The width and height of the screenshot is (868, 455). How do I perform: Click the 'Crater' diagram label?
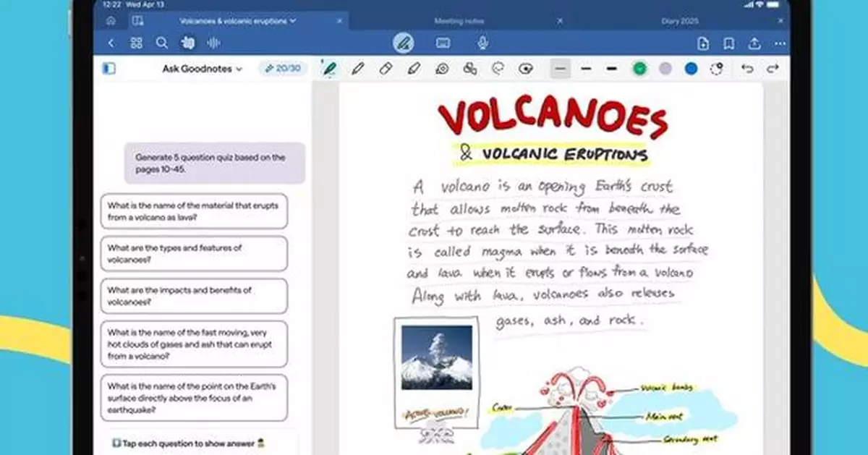501,408
